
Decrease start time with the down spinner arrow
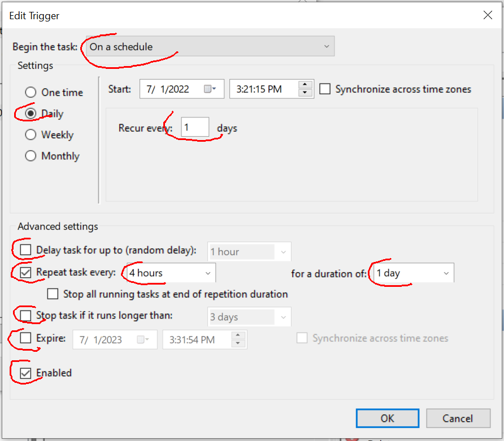[x=305, y=93]
